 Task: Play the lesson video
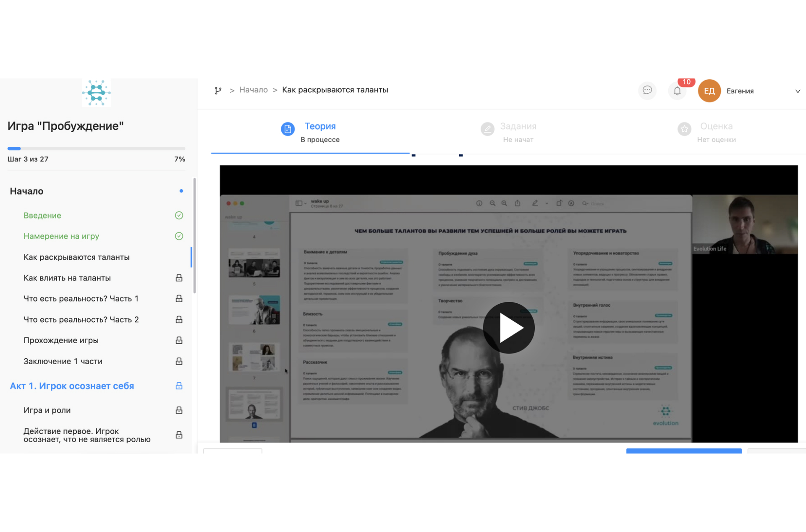pyautogui.click(x=508, y=328)
